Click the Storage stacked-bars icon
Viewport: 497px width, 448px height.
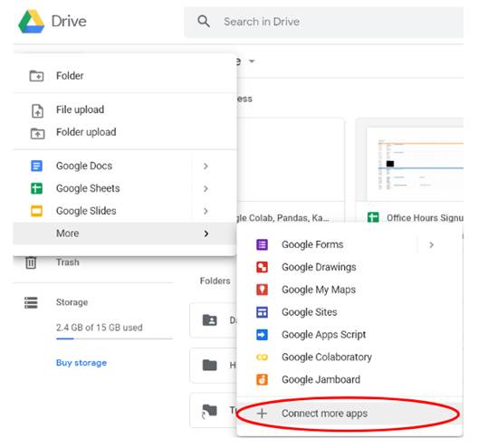(31, 302)
